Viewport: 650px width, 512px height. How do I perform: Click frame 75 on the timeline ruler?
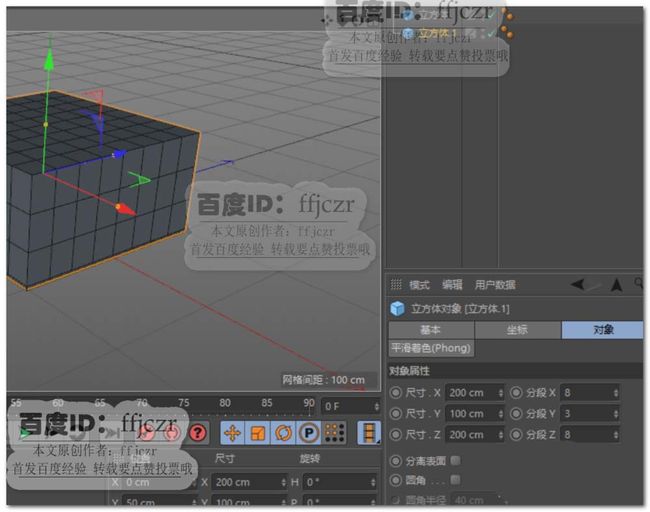click(184, 403)
